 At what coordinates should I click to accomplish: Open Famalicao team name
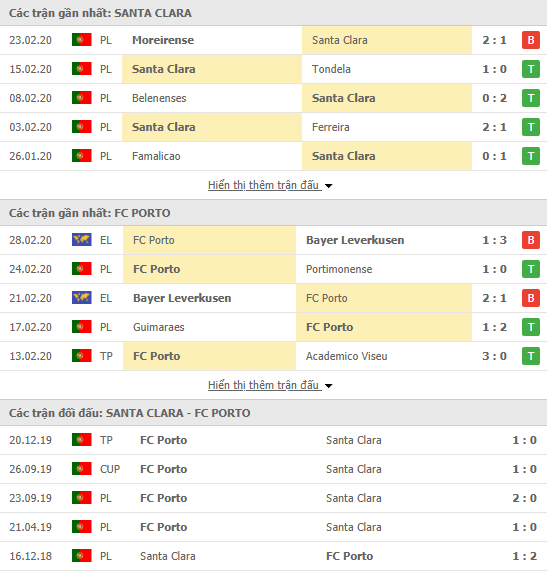(x=156, y=156)
